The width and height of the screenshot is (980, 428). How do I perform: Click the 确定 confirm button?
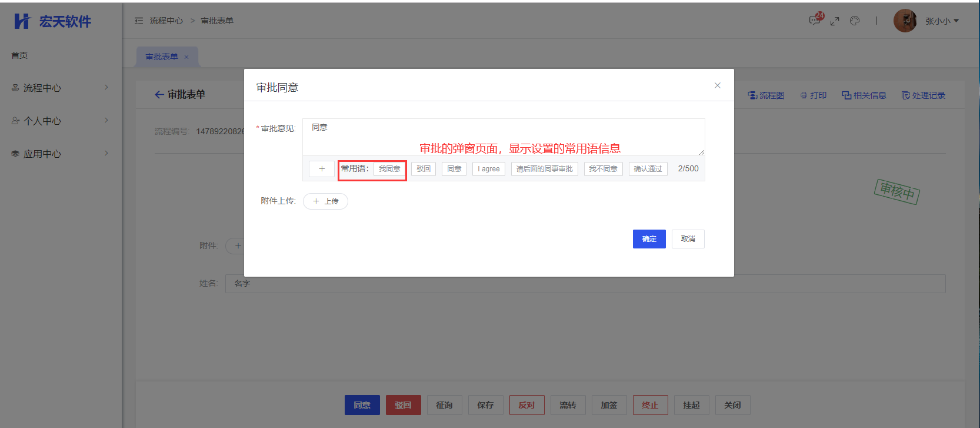coord(649,239)
